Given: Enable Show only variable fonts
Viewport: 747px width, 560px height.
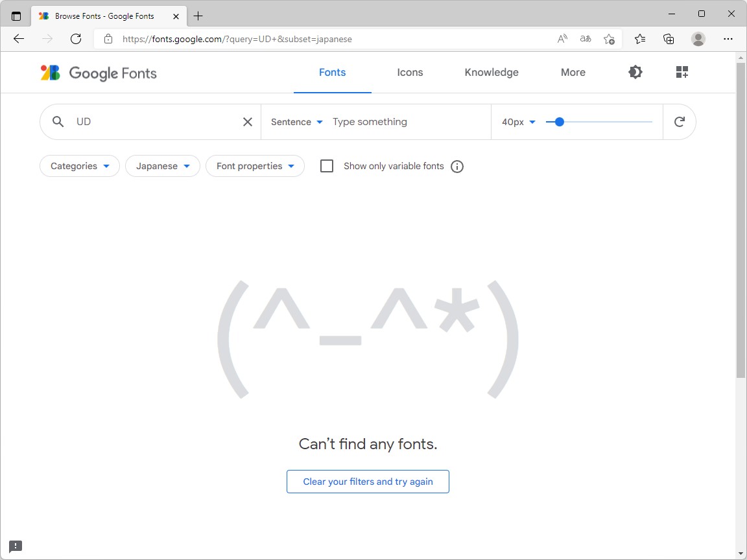Looking at the screenshot, I should (327, 166).
